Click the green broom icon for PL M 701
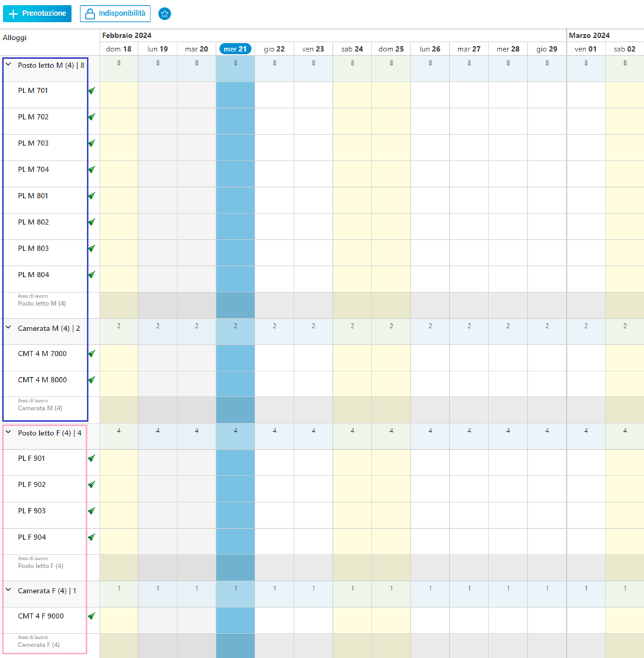Viewport: 644px width, 658px height. (92, 91)
